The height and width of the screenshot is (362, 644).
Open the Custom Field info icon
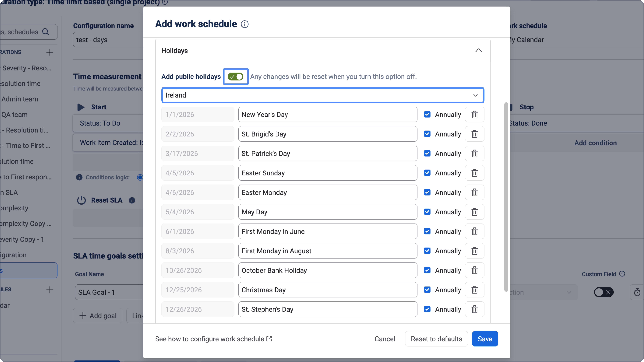click(622, 274)
